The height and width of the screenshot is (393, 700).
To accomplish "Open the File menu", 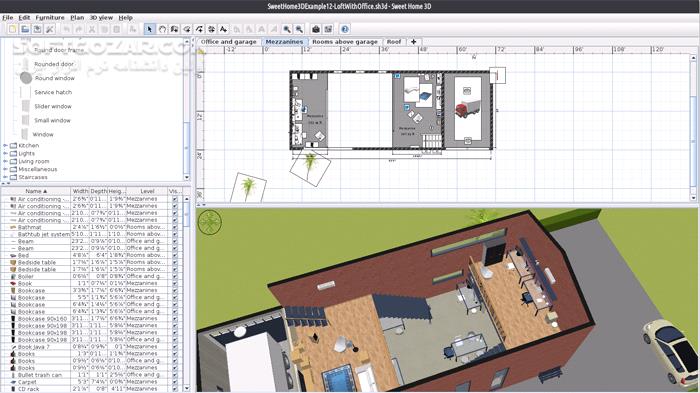I will (x=8, y=17).
